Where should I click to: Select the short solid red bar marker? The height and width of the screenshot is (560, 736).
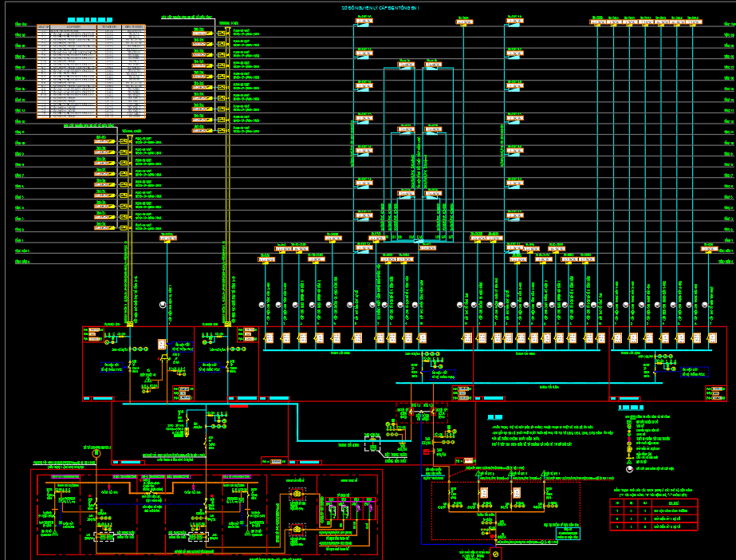[238, 404]
